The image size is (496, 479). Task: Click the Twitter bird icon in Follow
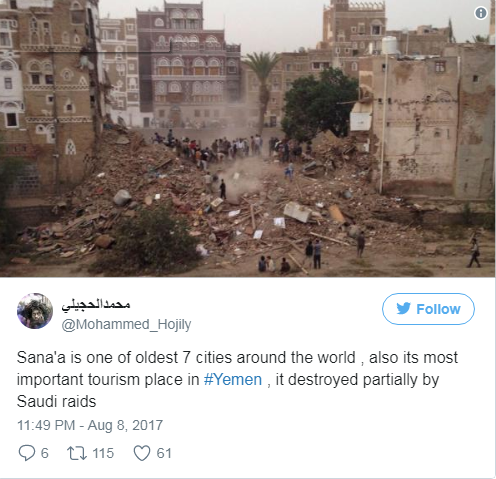403,309
